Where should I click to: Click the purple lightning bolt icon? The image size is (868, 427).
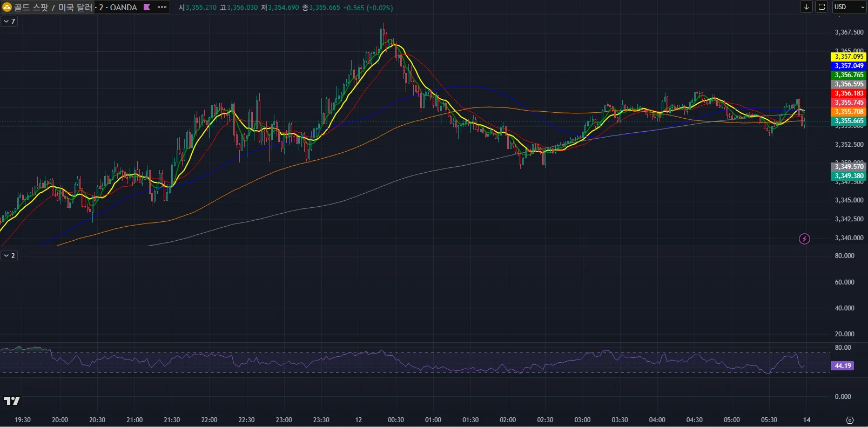tap(804, 239)
